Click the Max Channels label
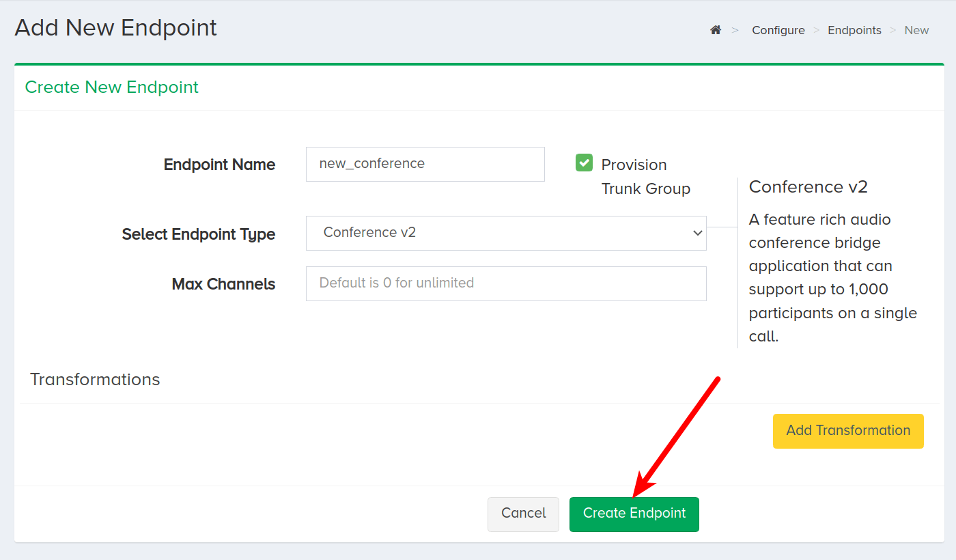The image size is (956, 560). click(223, 284)
